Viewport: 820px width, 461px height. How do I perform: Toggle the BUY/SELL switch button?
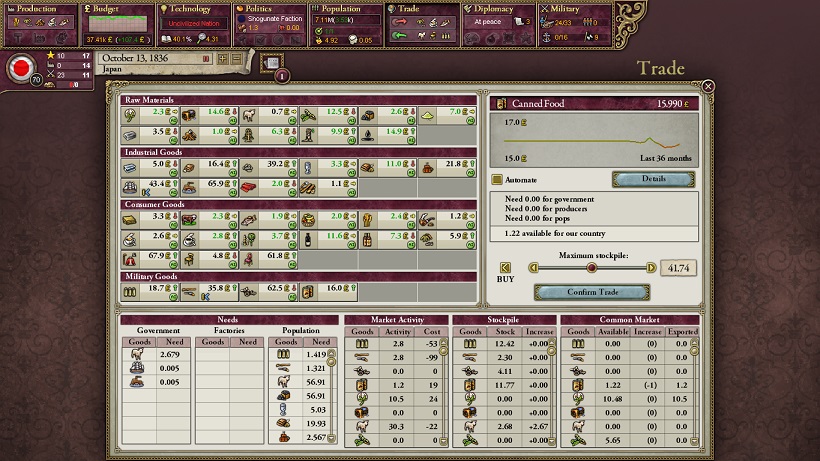506,267
